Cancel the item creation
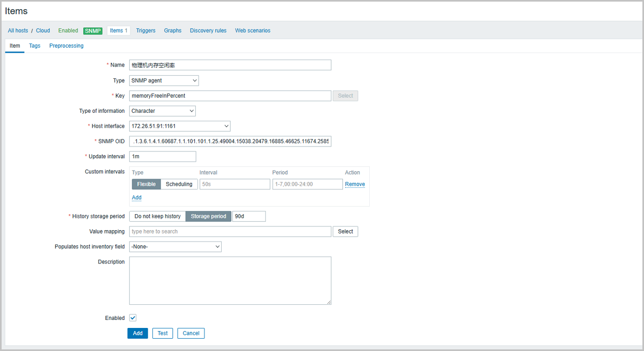 [191, 333]
